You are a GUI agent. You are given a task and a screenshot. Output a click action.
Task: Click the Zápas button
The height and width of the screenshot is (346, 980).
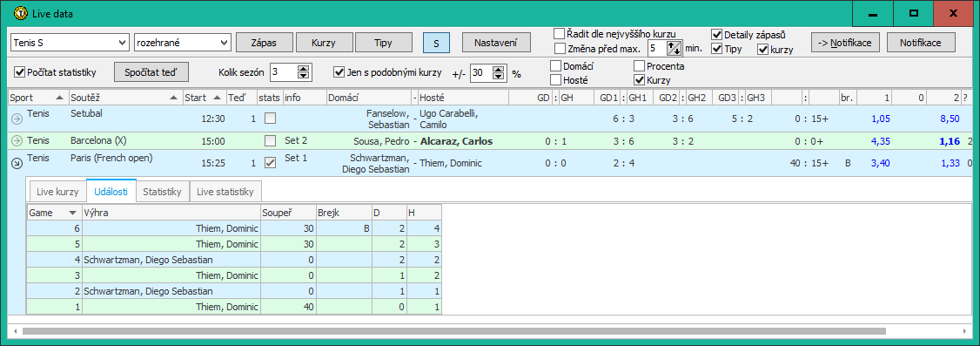coord(263,44)
